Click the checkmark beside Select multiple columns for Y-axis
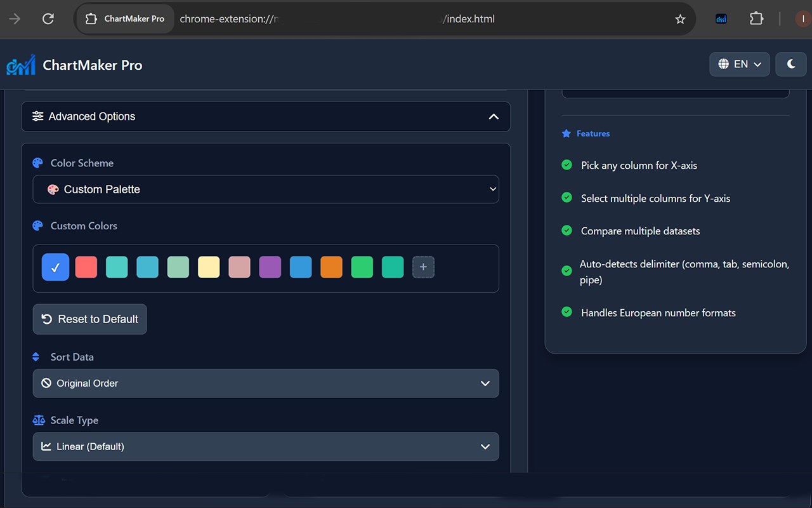 [x=567, y=197]
